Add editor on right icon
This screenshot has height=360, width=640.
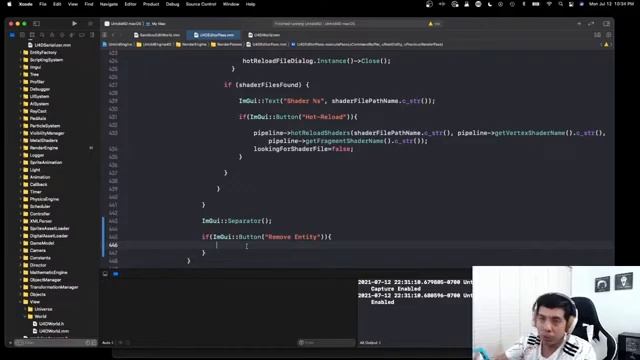pyautogui.click(x=608, y=35)
